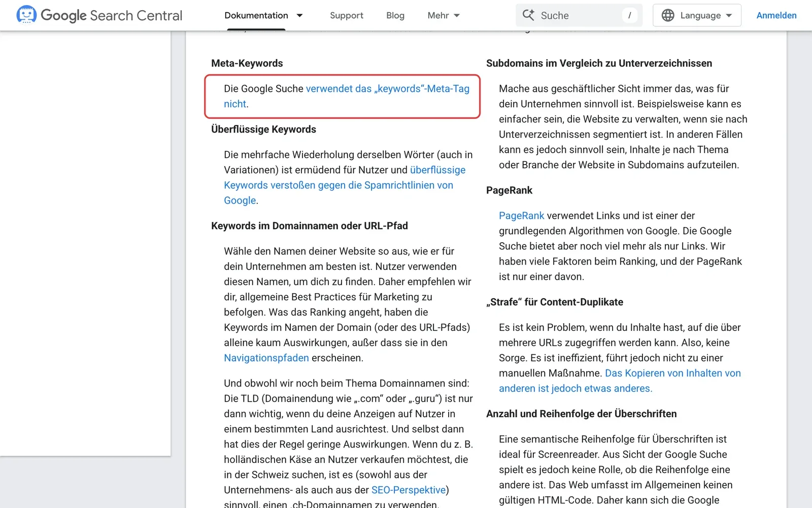Screen dimensions: 812x508
Task: Open the Dokumentation dropdown arrow
Action: [299, 16]
